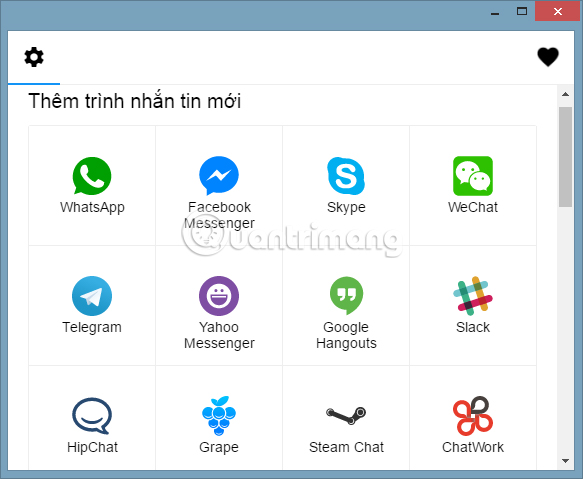Add the WeChat messenger
The width and height of the screenshot is (583, 479).
coord(473,186)
